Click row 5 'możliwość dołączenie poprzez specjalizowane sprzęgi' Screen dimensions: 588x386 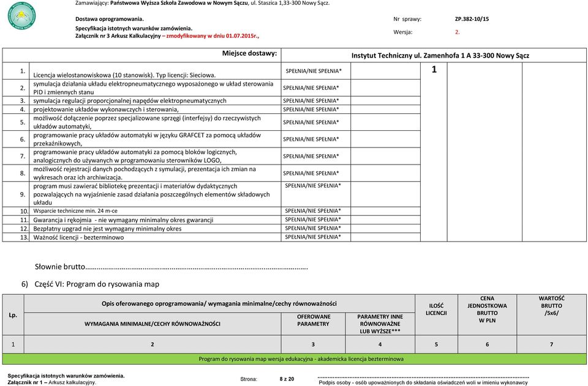point(146,122)
